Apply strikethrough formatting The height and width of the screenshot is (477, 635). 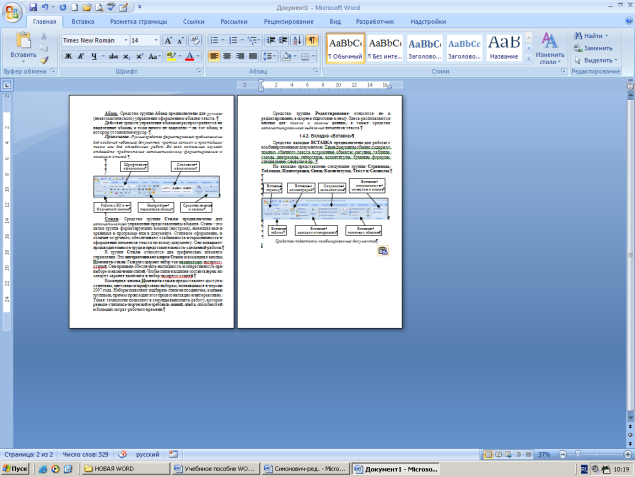coord(113,56)
